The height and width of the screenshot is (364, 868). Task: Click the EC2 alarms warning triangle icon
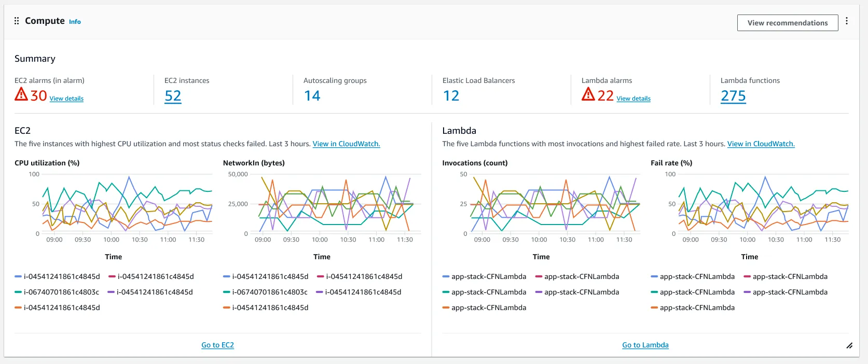21,94
